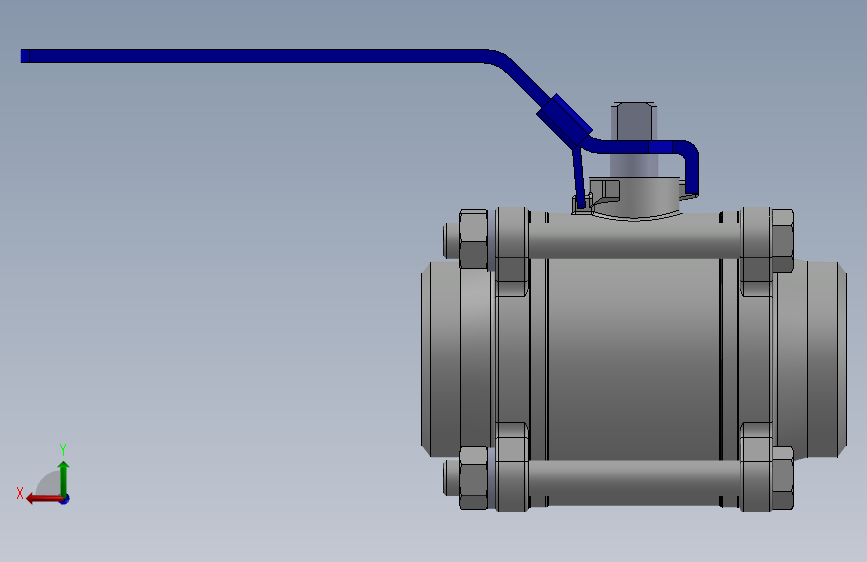This screenshot has width=867, height=562.
Task: Select the gray valve stem above the handle
Action: [x=634, y=122]
